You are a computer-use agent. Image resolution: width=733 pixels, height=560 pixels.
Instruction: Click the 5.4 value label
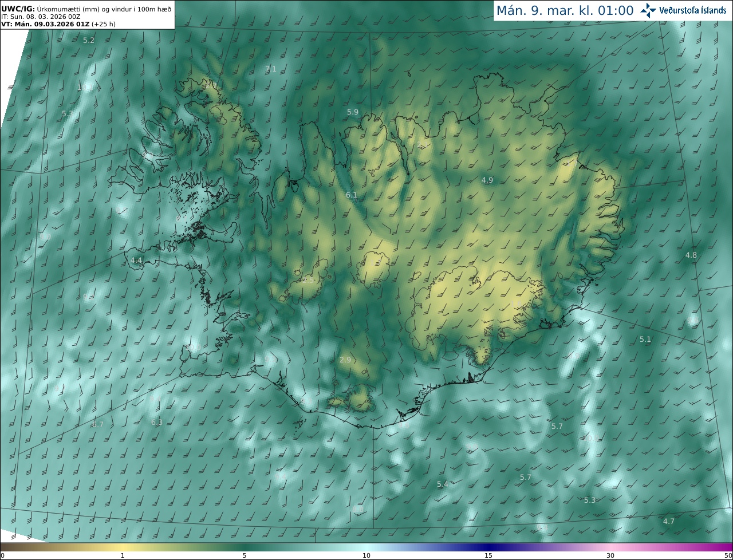442,484
